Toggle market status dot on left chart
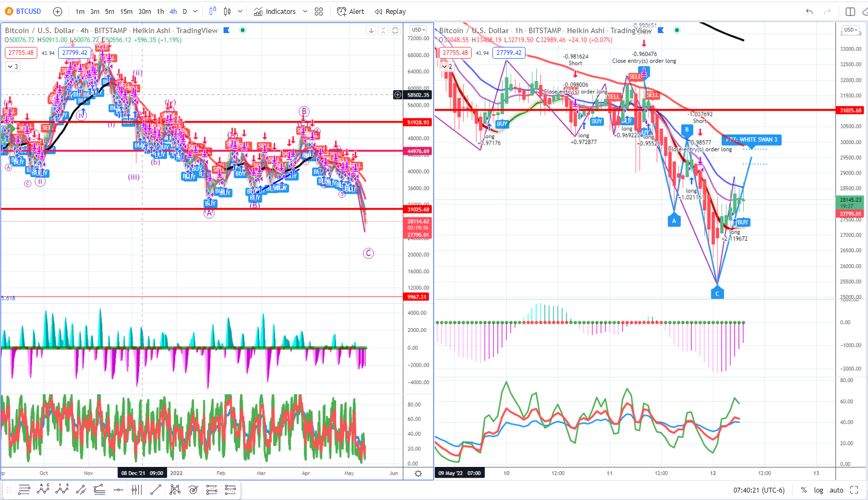The image size is (868, 500). 243,30
